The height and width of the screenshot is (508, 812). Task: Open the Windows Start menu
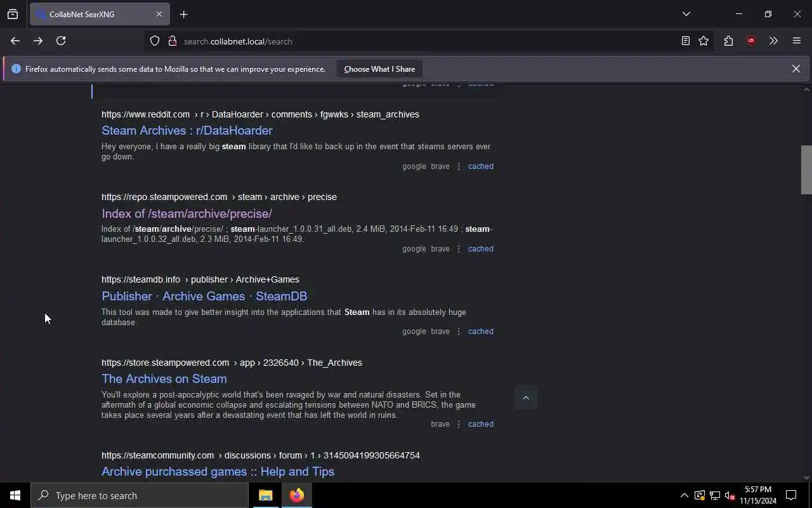click(15, 495)
